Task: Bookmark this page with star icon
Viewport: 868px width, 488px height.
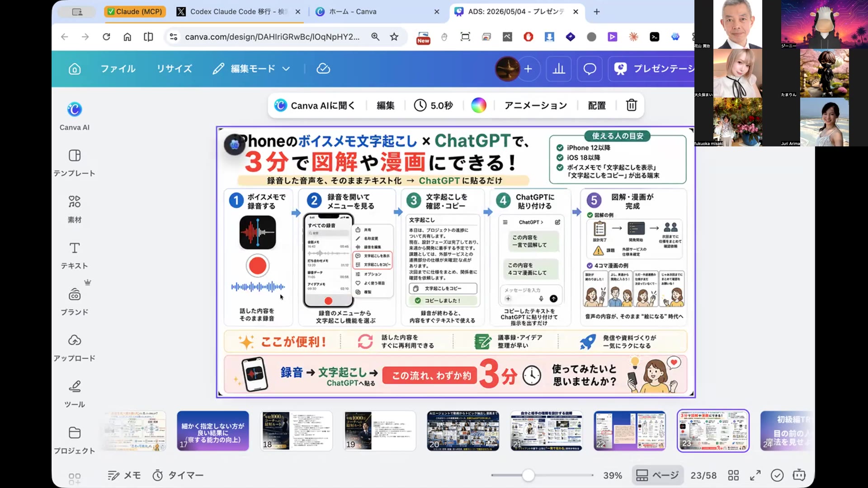Action: click(x=394, y=37)
